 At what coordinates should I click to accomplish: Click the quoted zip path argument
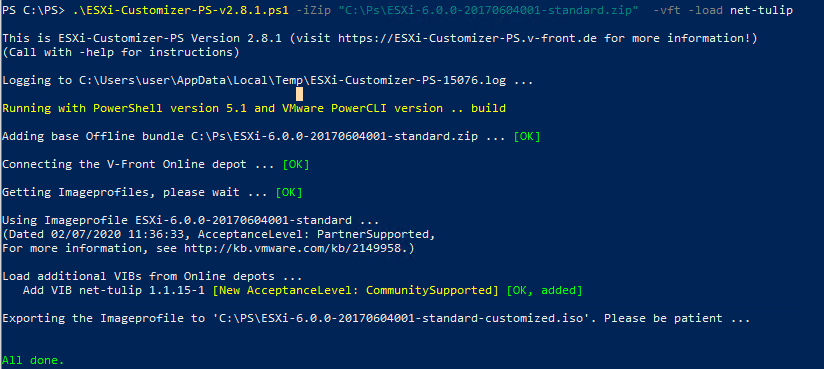[489, 10]
